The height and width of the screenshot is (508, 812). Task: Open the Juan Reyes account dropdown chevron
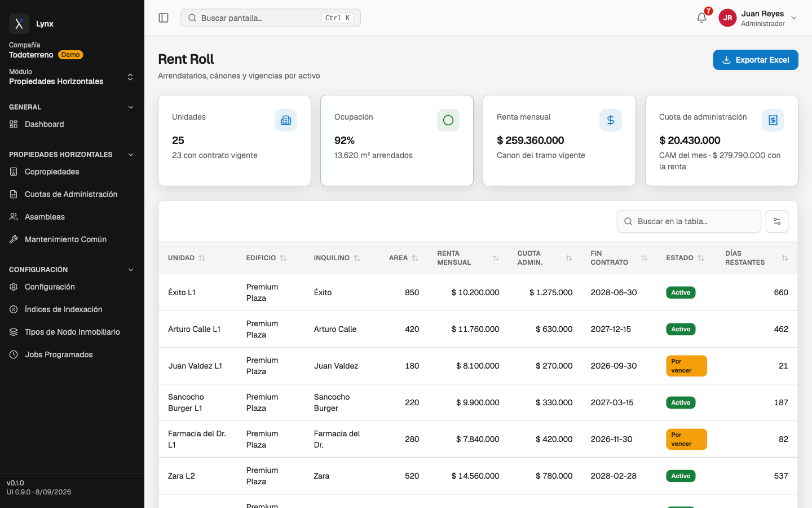click(x=794, y=18)
